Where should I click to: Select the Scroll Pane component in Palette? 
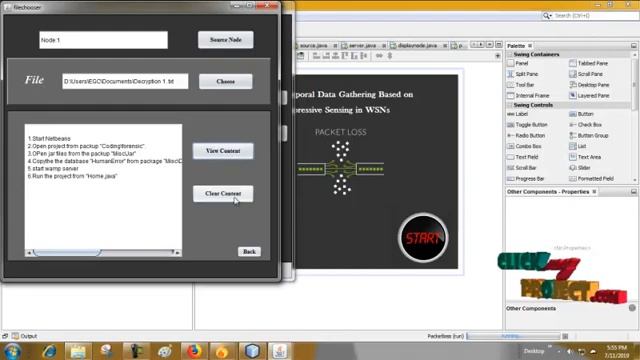tap(586, 74)
